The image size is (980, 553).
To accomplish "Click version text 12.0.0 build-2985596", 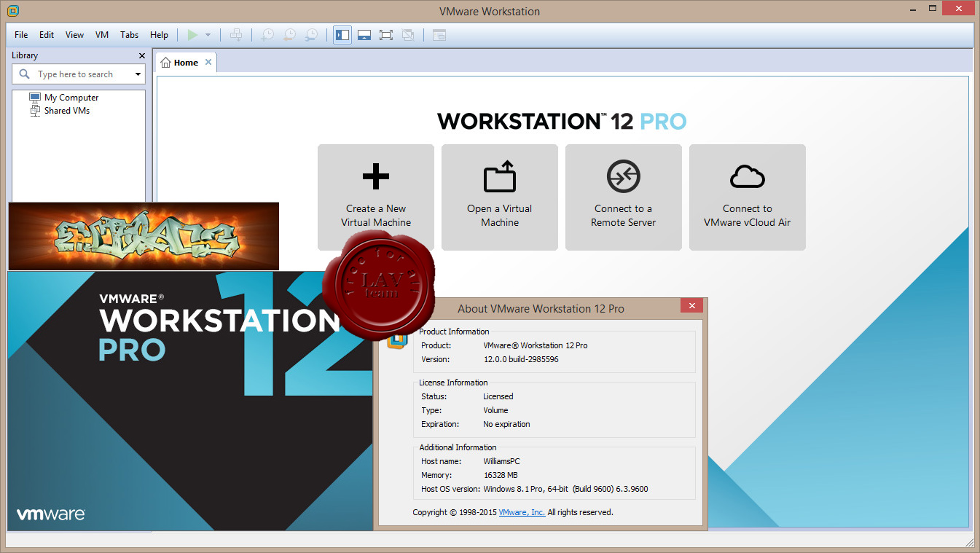I will [x=521, y=359].
